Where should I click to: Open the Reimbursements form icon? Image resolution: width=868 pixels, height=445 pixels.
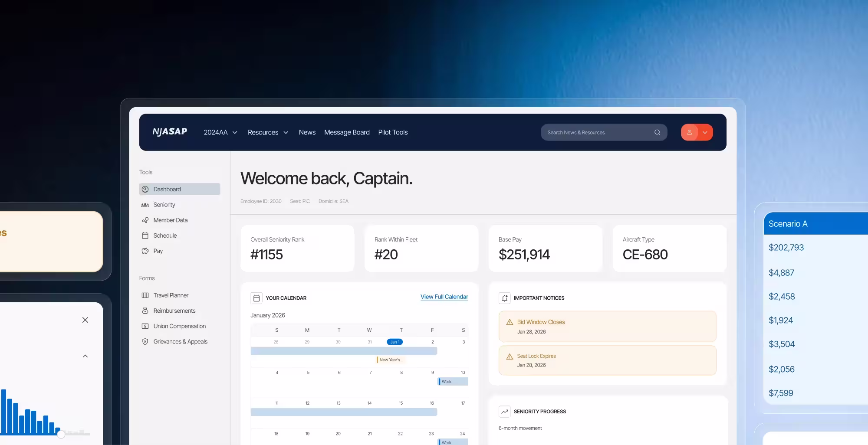pyautogui.click(x=145, y=311)
